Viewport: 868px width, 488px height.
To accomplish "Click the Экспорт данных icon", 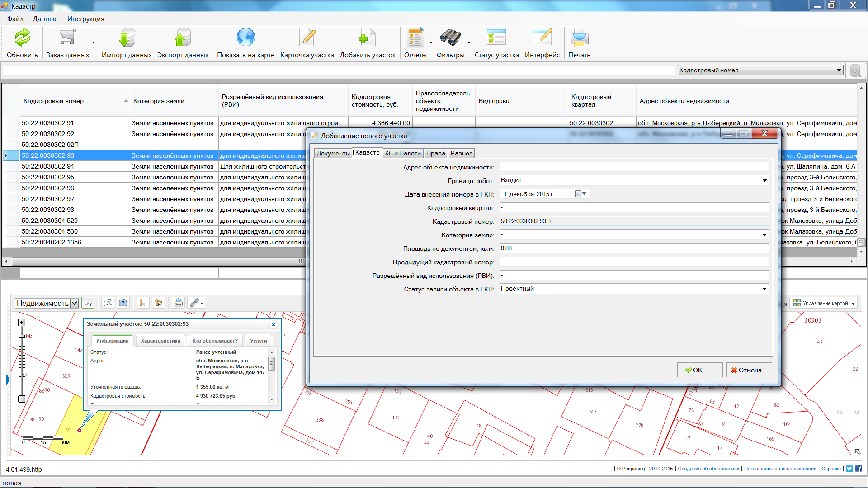I will [x=183, y=38].
